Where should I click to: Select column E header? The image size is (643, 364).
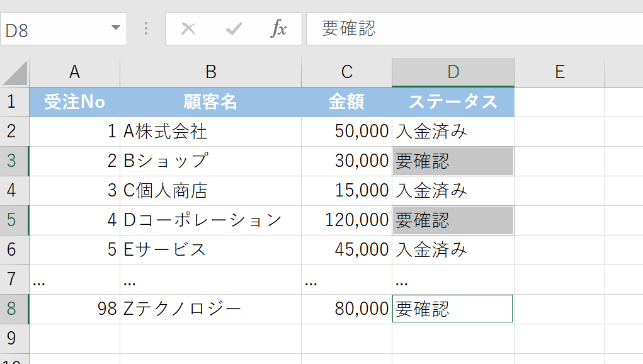tap(559, 72)
